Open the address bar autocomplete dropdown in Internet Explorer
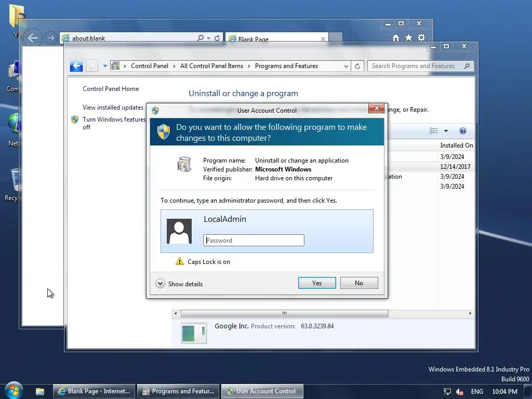 pyautogui.click(x=209, y=38)
